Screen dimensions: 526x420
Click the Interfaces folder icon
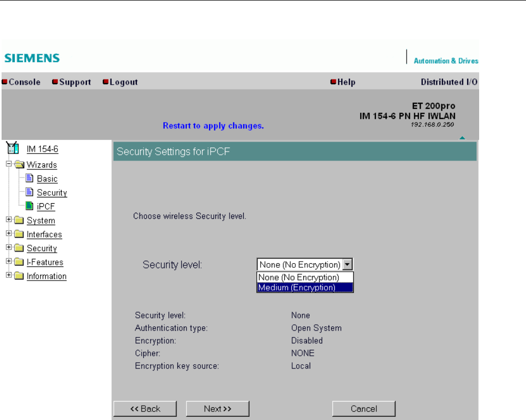[x=19, y=234]
